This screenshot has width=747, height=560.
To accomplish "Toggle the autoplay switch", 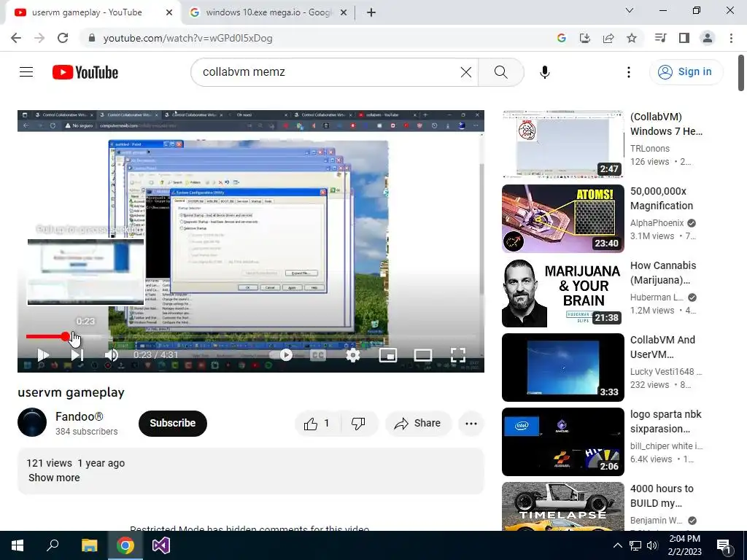I will coord(281,355).
